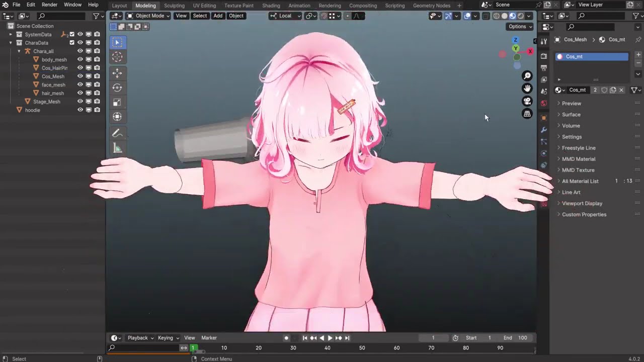Select the Move tool in the toolbar
The height and width of the screenshot is (362, 644).
point(117,73)
